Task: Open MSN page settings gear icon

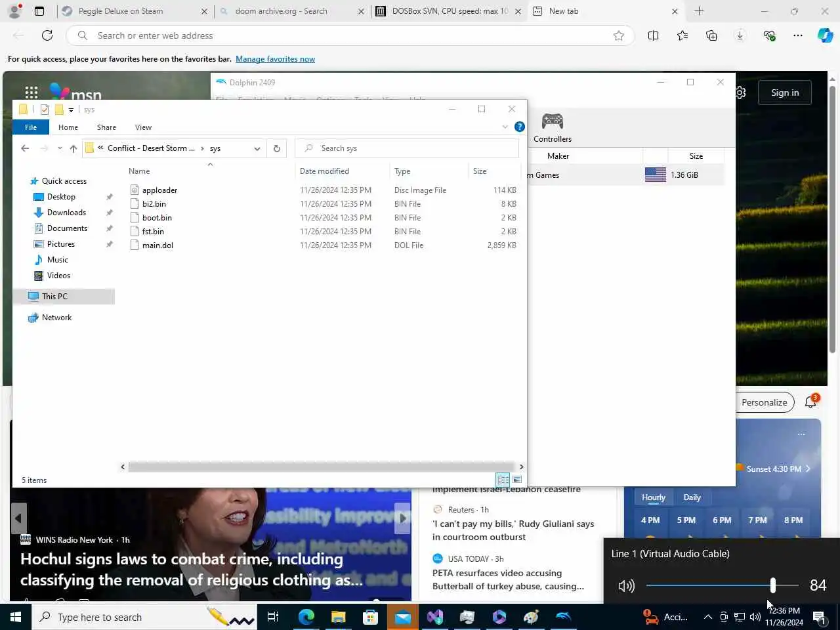Action: point(741,93)
